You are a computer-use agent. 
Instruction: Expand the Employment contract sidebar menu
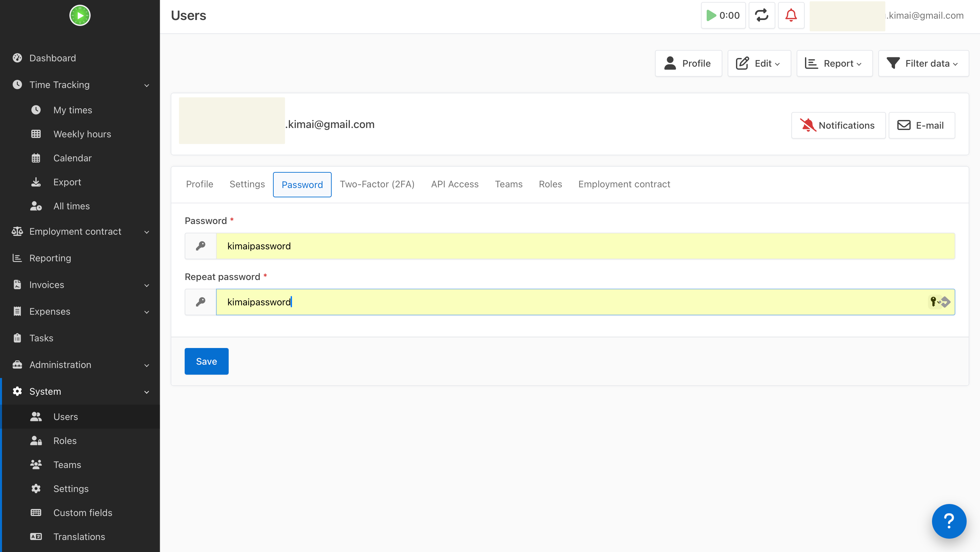[80, 231]
